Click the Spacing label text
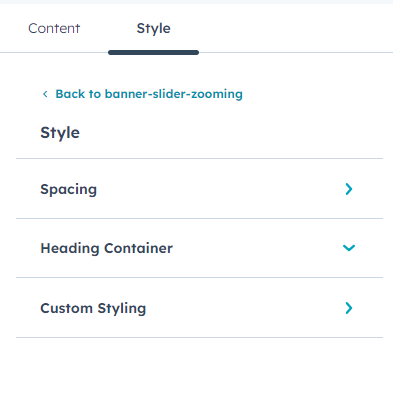Viewport: 393px width, 408px height. click(x=69, y=190)
